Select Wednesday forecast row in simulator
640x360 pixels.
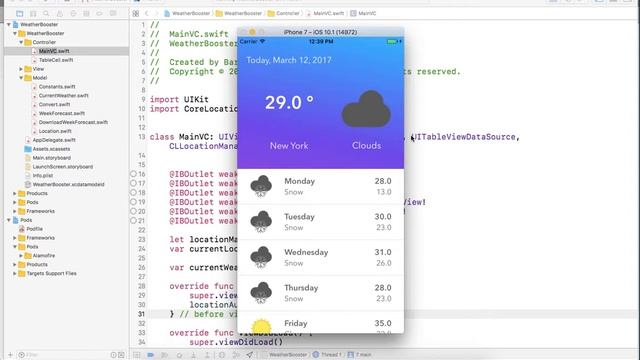tap(320, 258)
